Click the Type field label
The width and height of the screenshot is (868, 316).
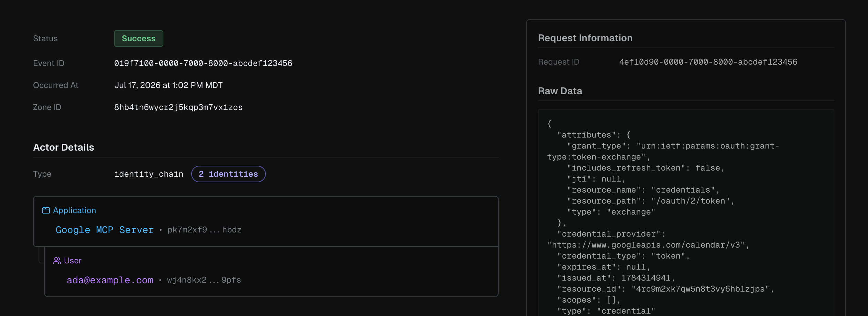point(42,174)
